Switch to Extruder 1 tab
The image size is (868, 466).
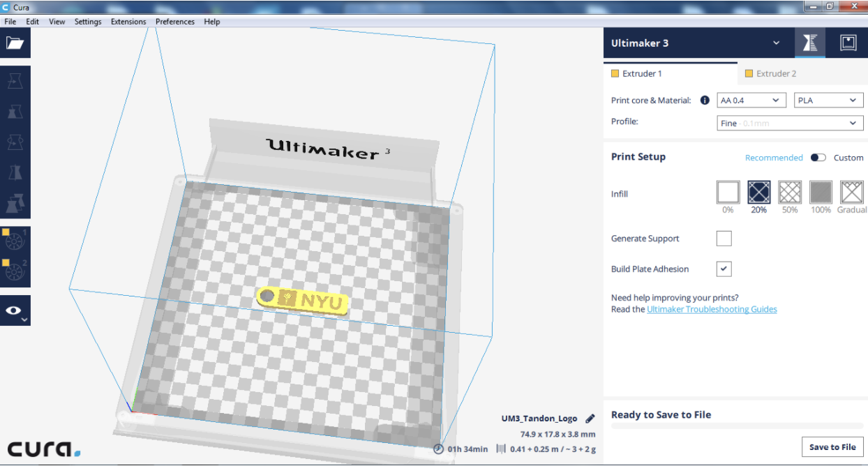click(x=671, y=73)
